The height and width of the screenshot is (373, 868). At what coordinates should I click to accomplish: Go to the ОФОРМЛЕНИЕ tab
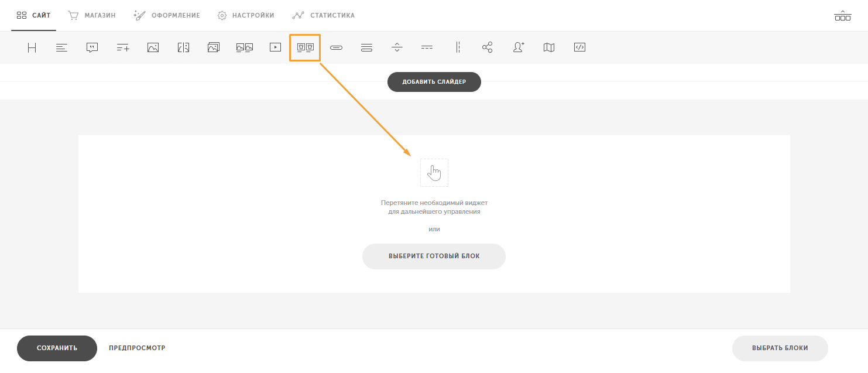point(167,15)
